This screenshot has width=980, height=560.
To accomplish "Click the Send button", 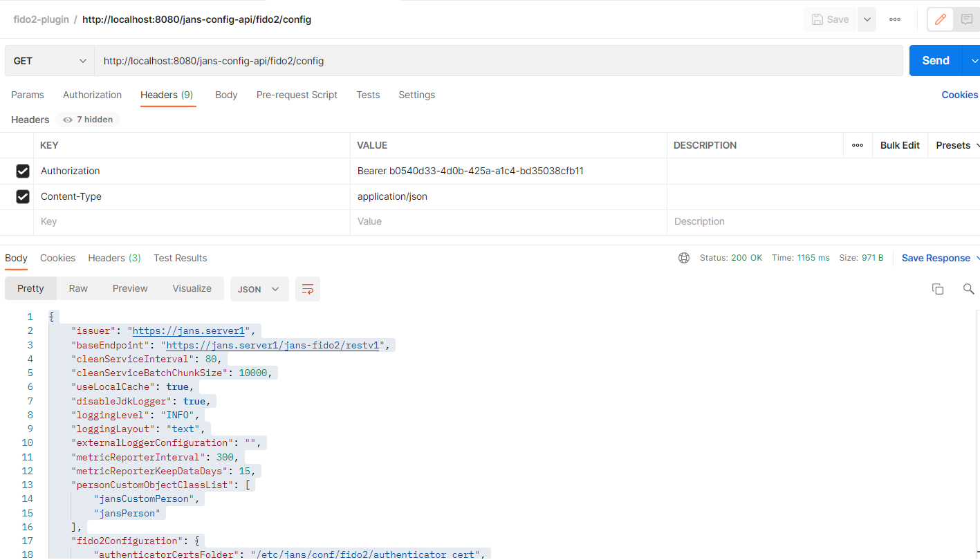I will click(934, 60).
